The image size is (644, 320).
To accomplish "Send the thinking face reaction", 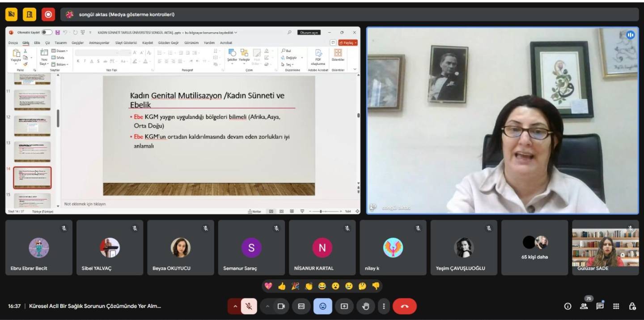I will (362, 286).
